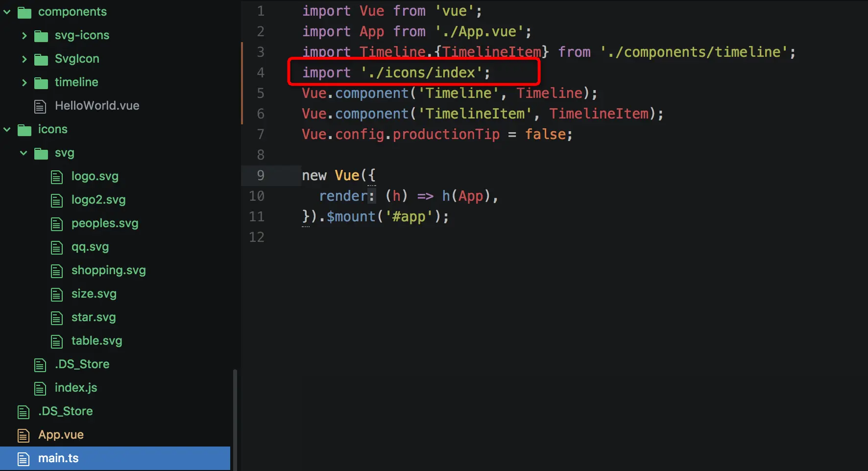Expand the SvgIcon folder chevron
868x471 pixels.
click(24, 59)
